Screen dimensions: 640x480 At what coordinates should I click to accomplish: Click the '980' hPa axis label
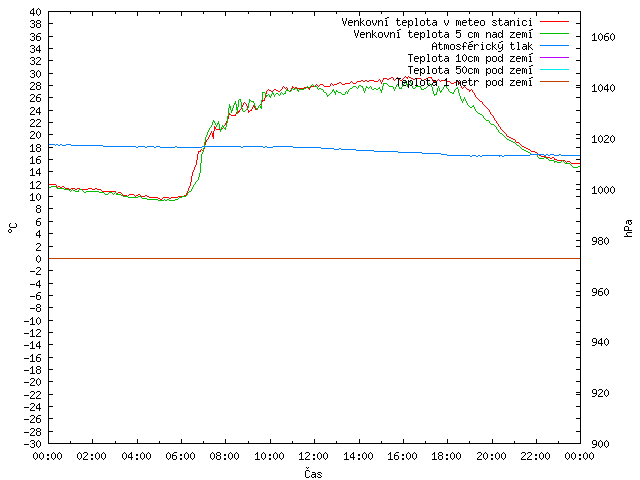[600, 241]
